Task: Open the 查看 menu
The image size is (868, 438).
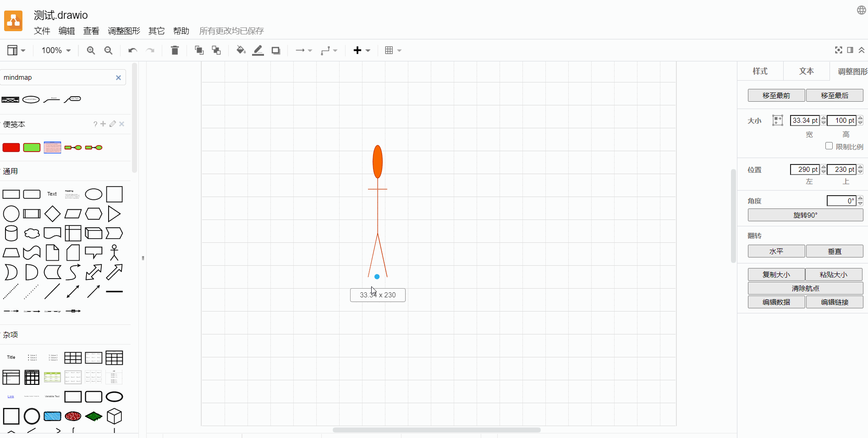Action: coord(91,31)
